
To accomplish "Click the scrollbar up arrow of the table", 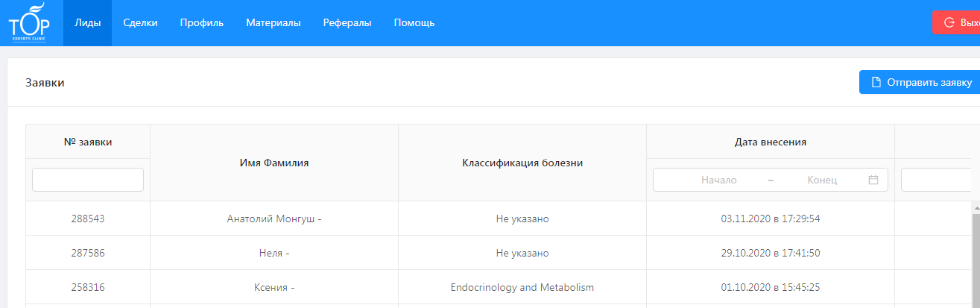I will click(976, 207).
